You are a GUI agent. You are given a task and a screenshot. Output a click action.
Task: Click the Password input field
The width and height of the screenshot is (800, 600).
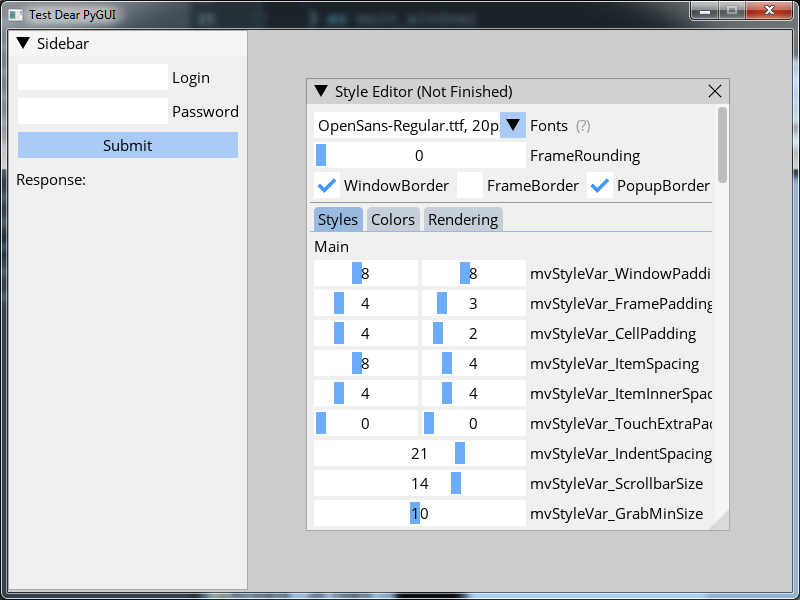tap(93, 111)
